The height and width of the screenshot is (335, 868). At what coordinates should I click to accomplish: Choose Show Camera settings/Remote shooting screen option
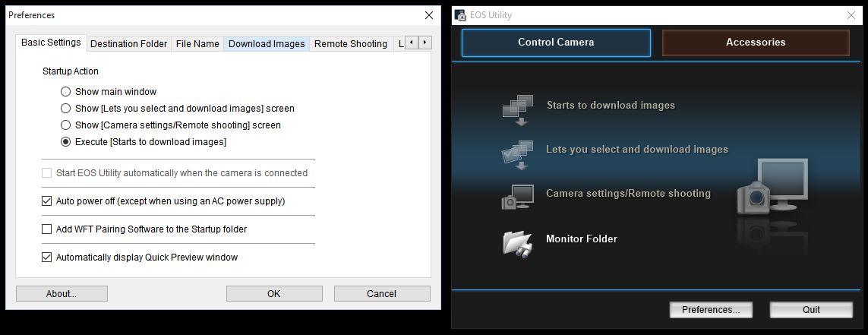66,125
